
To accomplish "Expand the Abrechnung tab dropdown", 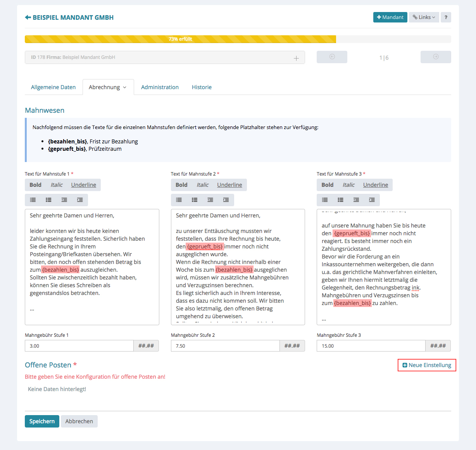I will tap(108, 87).
